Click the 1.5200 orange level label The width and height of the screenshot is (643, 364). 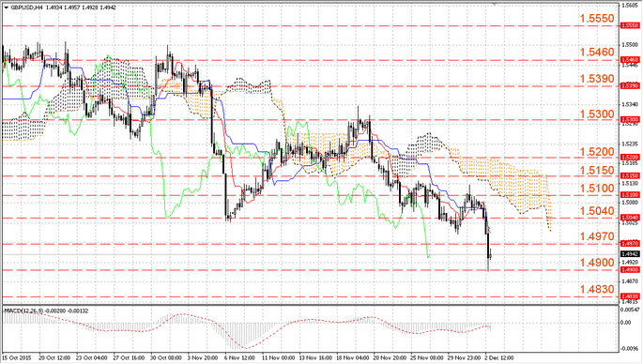coord(597,152)
